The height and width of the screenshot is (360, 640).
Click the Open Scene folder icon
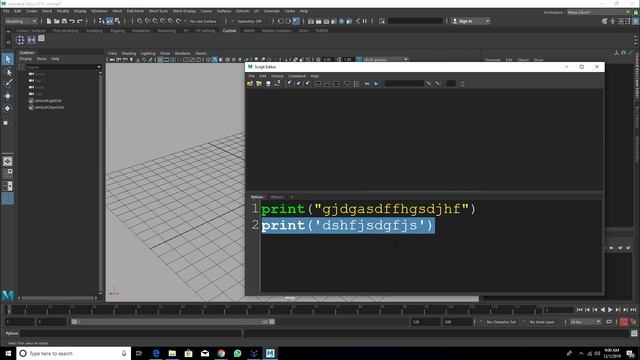point(56,21)
